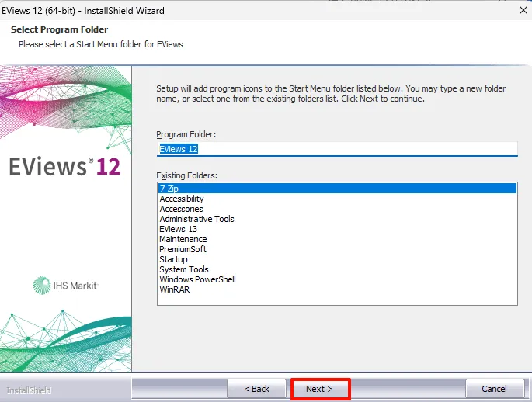Close the InstallShield Wizard window
The image size is (532, 402).
[x=523, y=11]
